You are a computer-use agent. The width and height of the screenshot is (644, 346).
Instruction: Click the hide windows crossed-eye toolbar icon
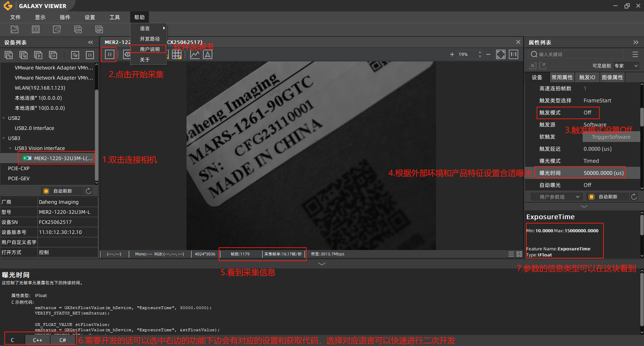pos(99,30)
